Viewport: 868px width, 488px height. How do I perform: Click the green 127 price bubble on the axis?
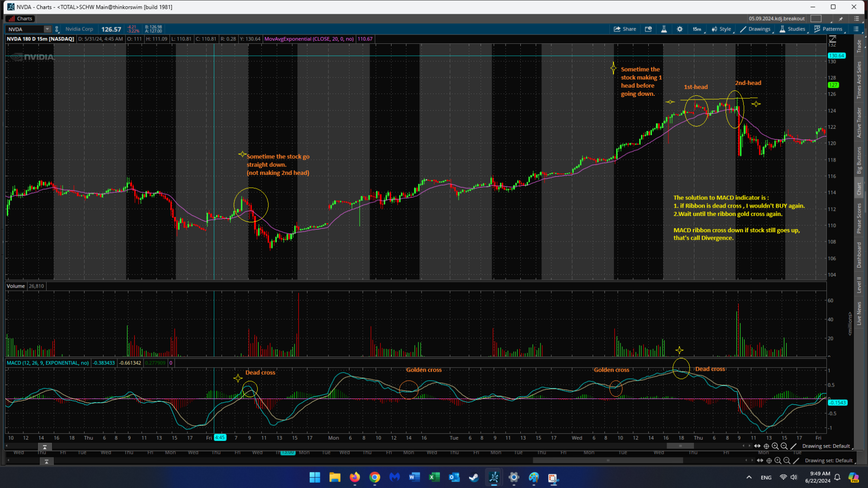833,85
